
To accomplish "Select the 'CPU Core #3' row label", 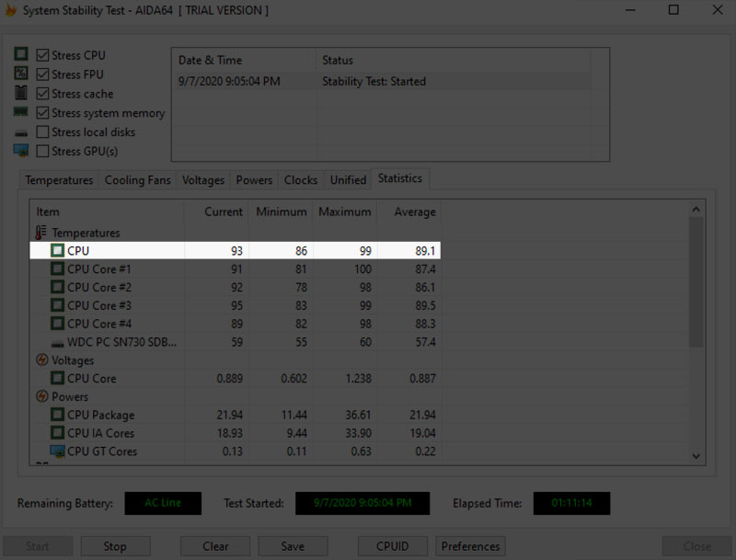I will pyautogui.click(x=99, y=306).
